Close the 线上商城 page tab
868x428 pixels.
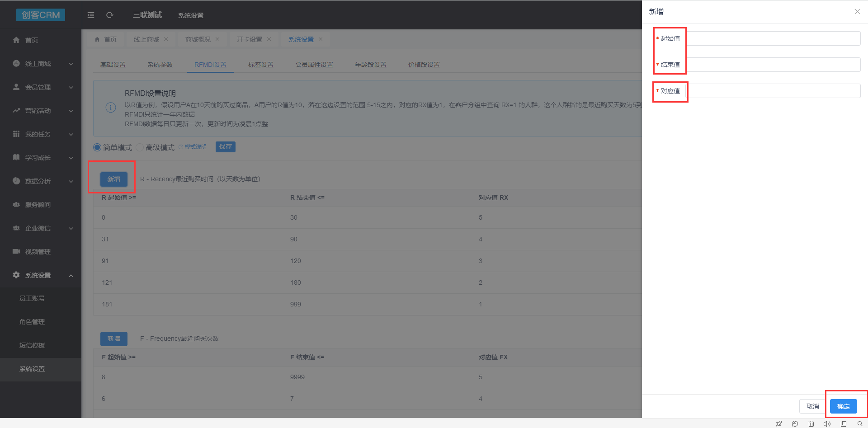point(166,39)
